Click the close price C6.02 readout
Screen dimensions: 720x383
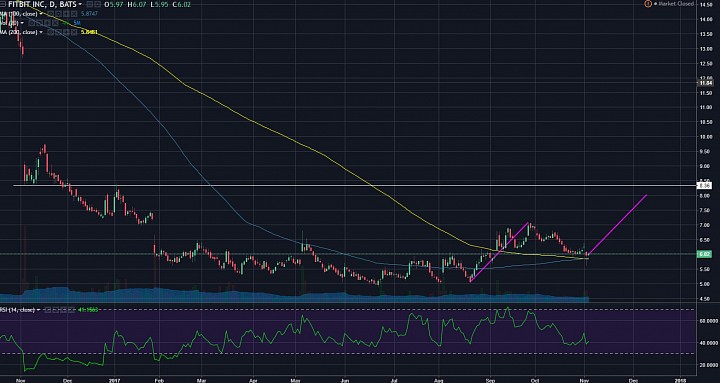click(182, 4)
